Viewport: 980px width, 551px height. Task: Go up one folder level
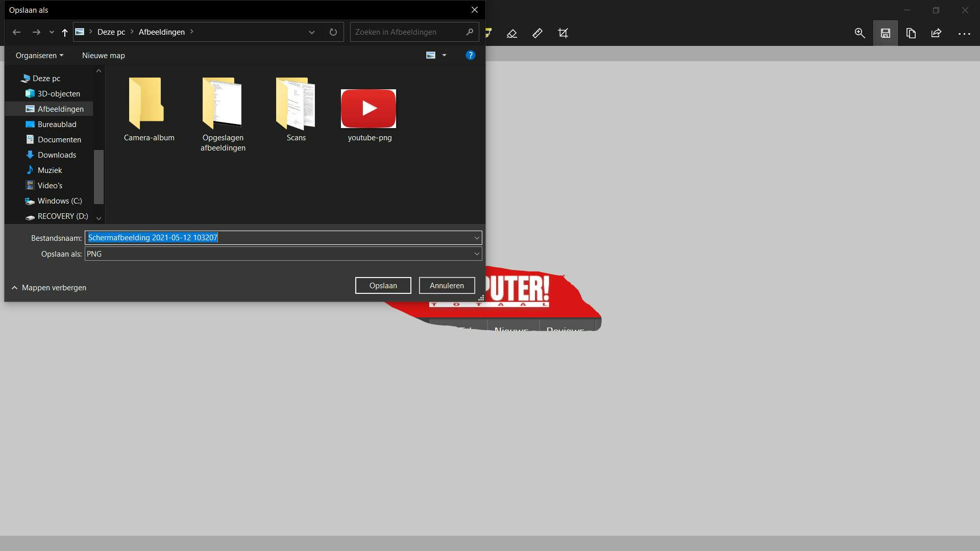pyautogui.click(x=64, y=33)
